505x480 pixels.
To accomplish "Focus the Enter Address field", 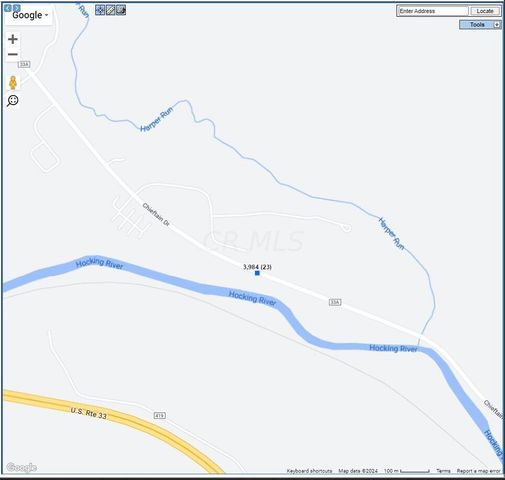I will click(433, 11).
